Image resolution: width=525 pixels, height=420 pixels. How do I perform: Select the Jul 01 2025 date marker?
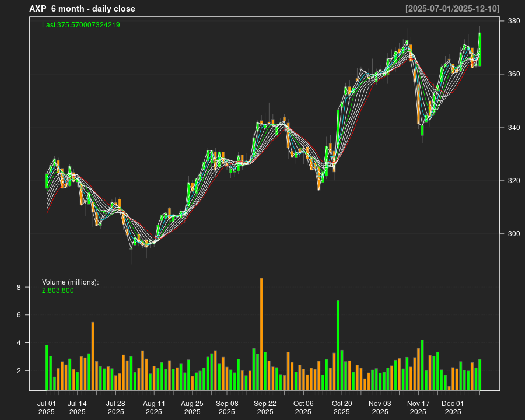tap(47, 407)
